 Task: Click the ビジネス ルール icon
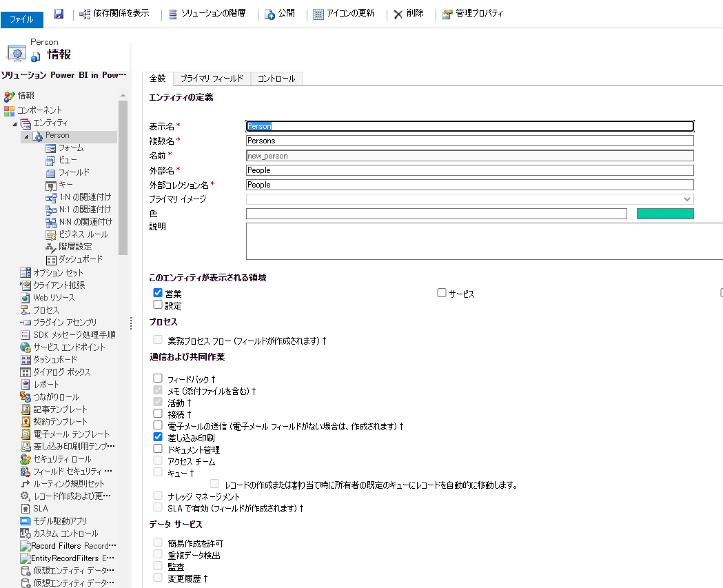pyautogui.click(x=51, y=235)
